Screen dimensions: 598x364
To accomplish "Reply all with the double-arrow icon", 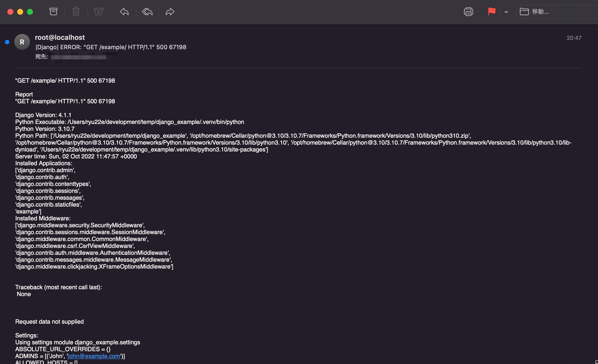I will [147, 12].
